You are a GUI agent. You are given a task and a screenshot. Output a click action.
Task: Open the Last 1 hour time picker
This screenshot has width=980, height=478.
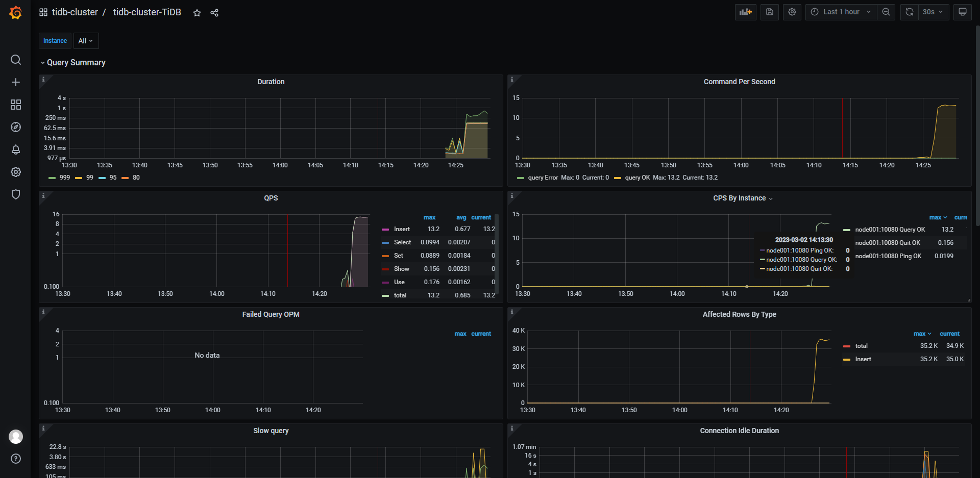coord(841,12)
